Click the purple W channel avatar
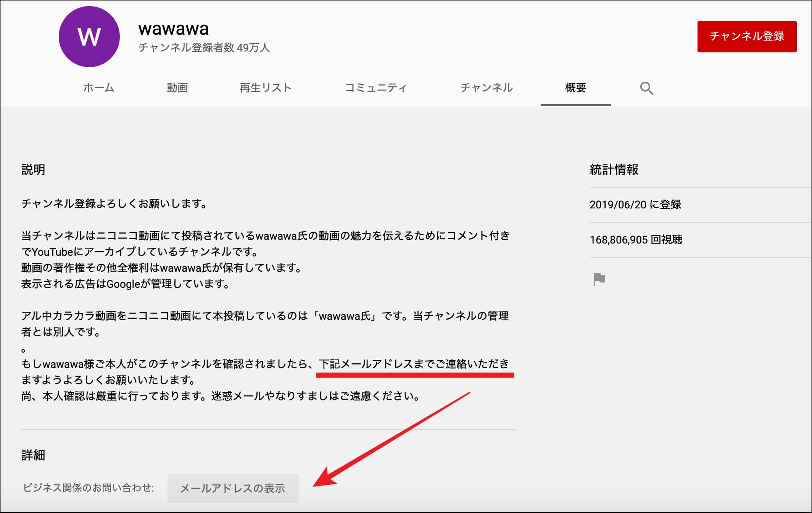 89,37
